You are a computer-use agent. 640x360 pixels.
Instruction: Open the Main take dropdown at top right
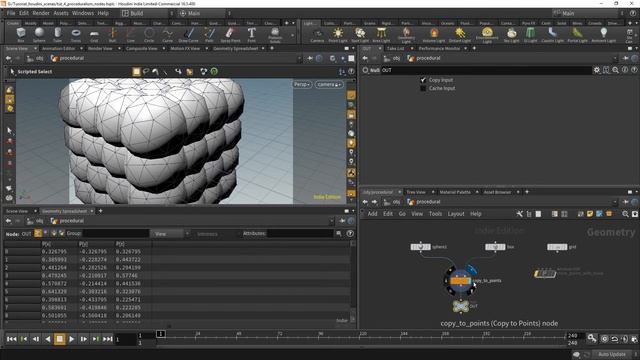(588, 13)
